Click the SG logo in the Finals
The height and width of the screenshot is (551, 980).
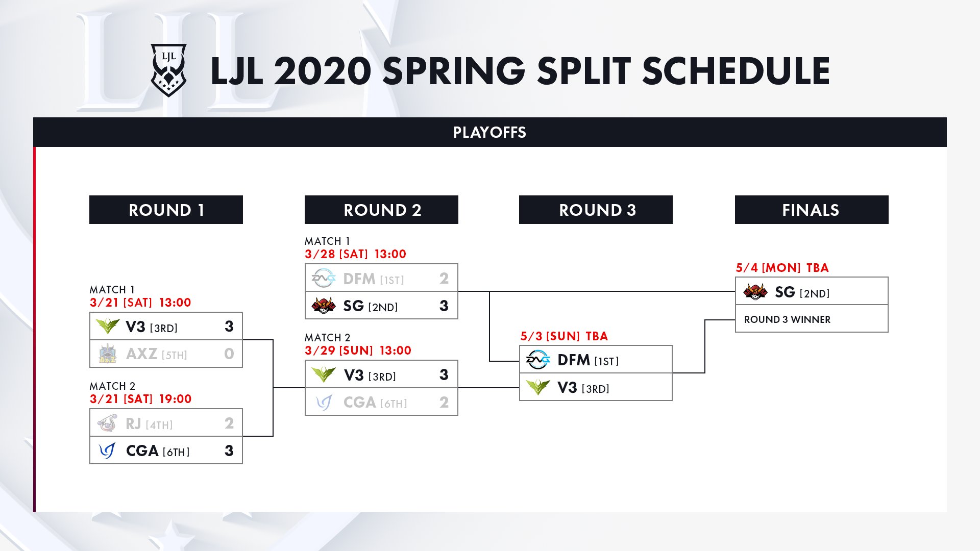click(x=755, y=292)
